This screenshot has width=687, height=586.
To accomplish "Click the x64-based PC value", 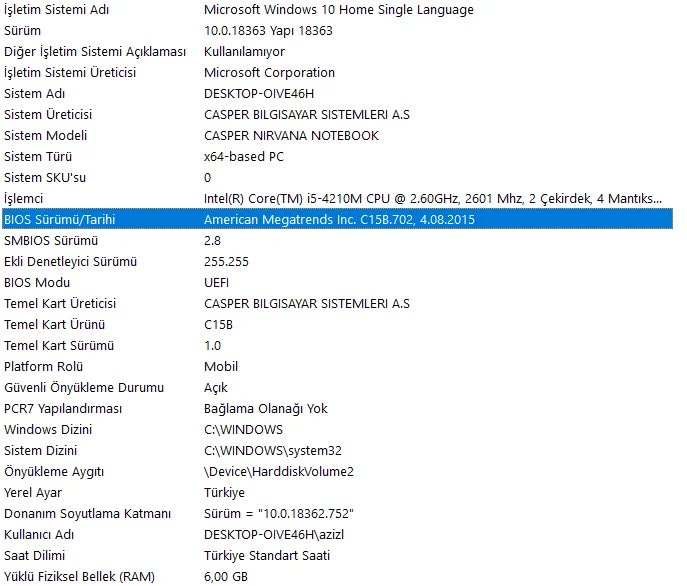I will point(244,157).
